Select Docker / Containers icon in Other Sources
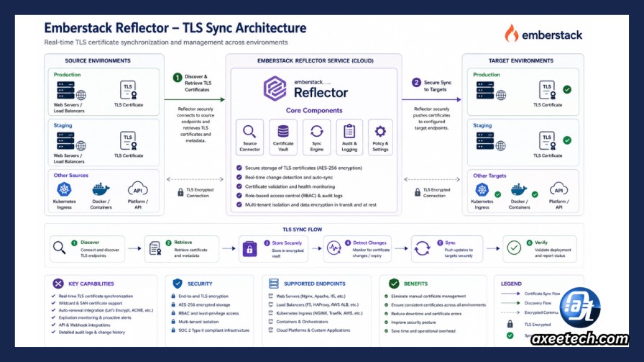 pyautogui.click(x=101, y=190)
